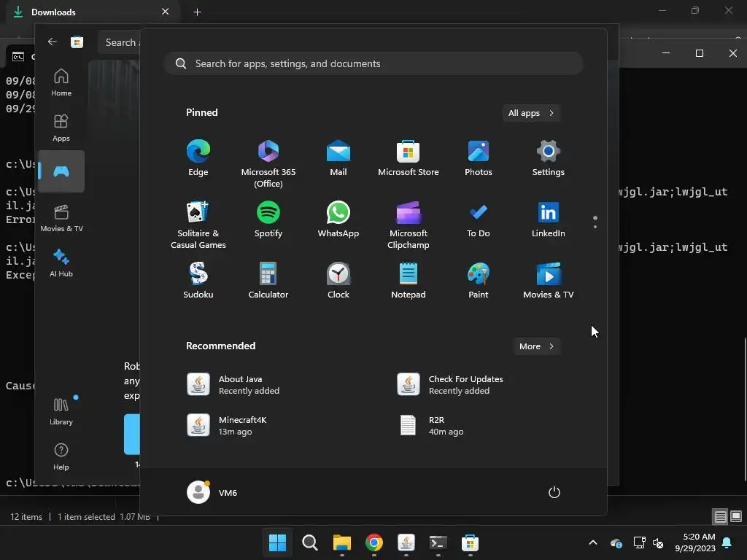Image resolution: width=747 pixels, height=560 pixels.
Task: Launch Sudoku game
Action: pyautogui.click(x=198, y=281)
